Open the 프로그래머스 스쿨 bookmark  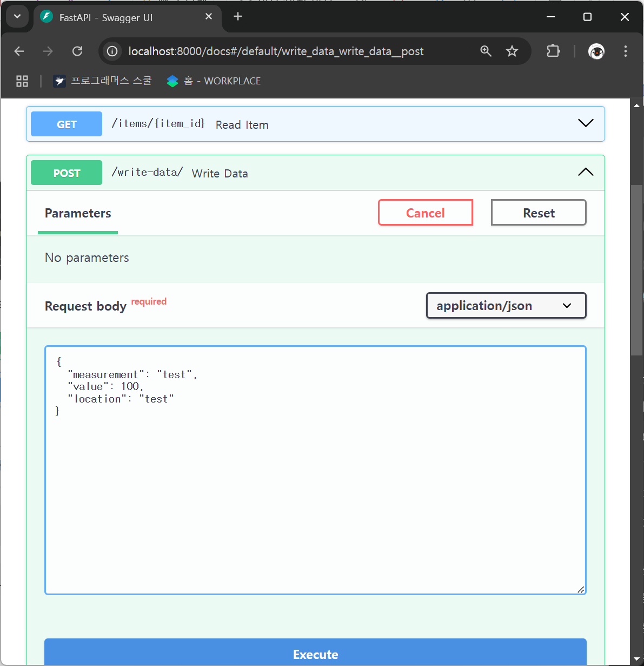(x=103, y=81)
